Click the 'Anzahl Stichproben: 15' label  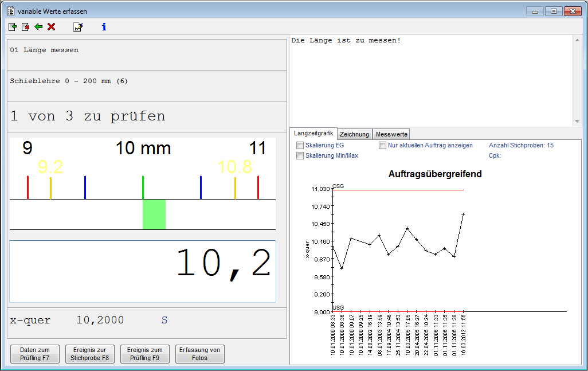521,146
